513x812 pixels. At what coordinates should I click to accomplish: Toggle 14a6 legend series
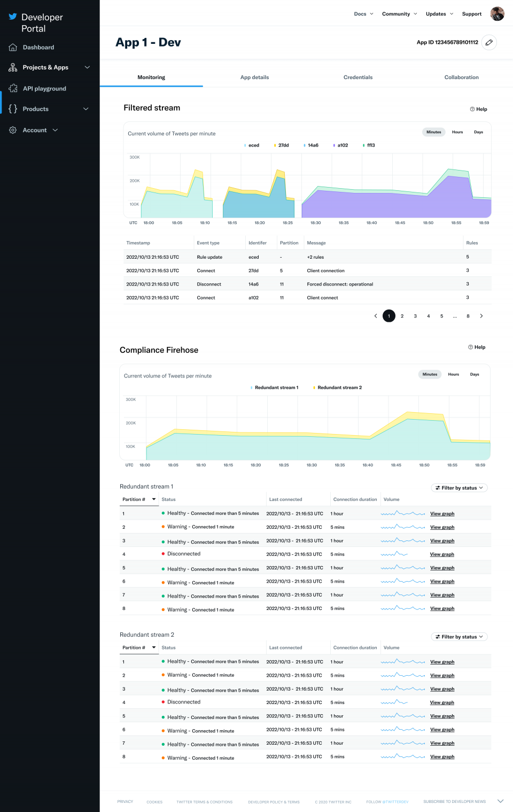(311, 145)
